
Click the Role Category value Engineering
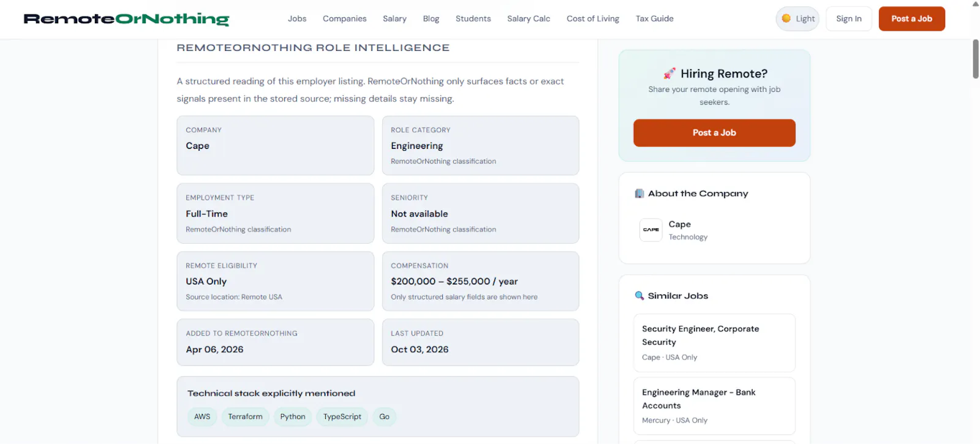point(417,146)
